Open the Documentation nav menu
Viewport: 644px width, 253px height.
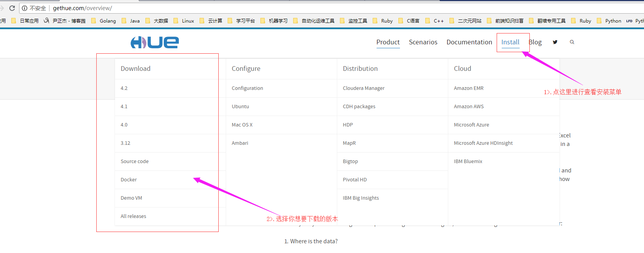pyautogui.click(x=469, y=42)
